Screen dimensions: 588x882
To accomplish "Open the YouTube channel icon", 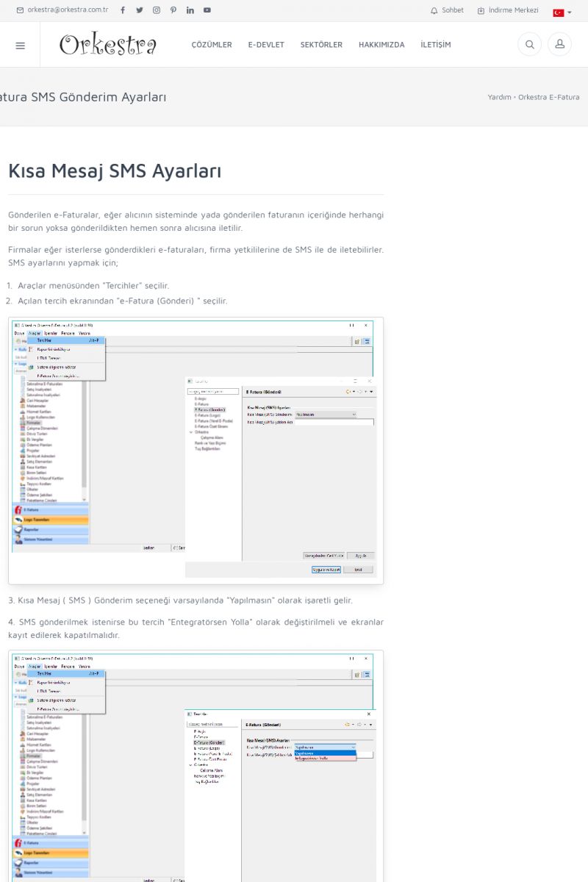I will pos(207,10).
